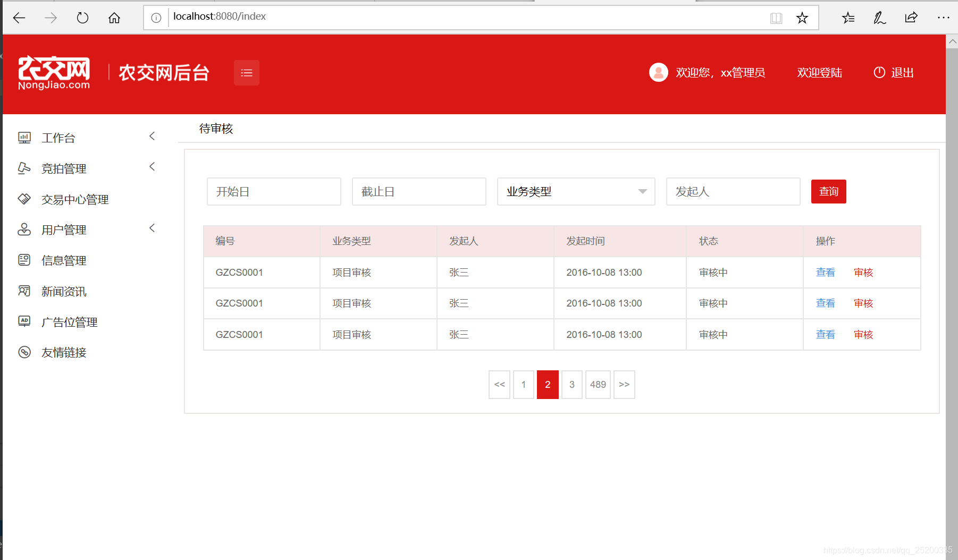Open 工作台 in sidebar
Image resolution: width=958 pixels, height=560 pixels.
[x=58, y=138]
